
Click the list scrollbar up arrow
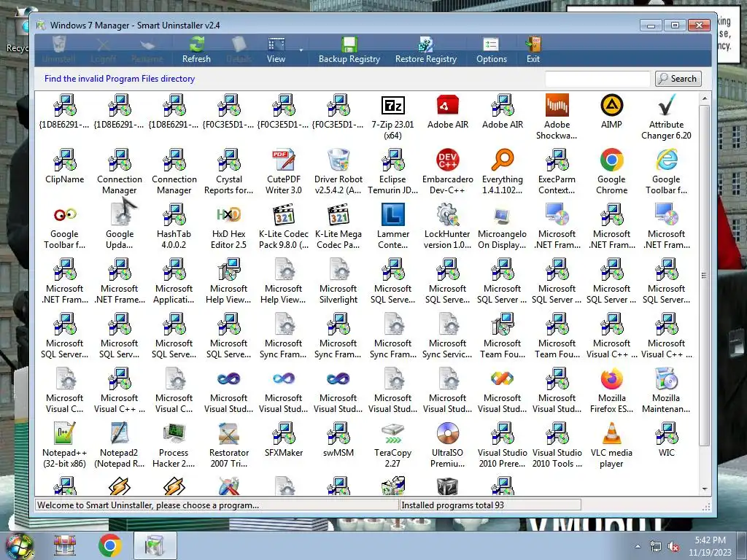coord(705,98)
